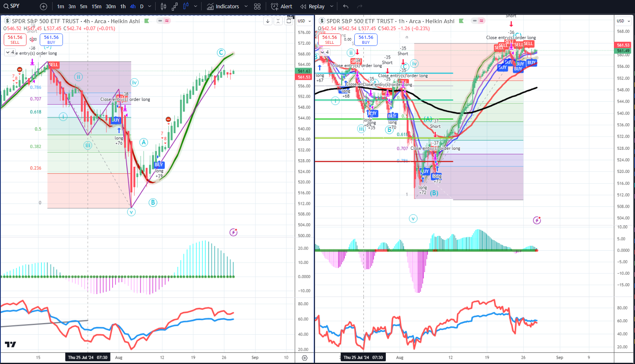Expand the 4h chart indicator legend (4)

[10, 53]
